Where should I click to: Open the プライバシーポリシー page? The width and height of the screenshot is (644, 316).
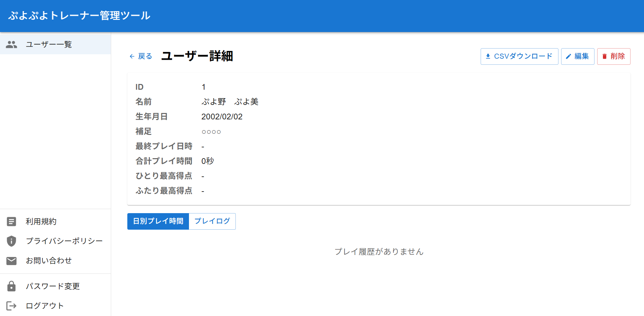[55, 241]
